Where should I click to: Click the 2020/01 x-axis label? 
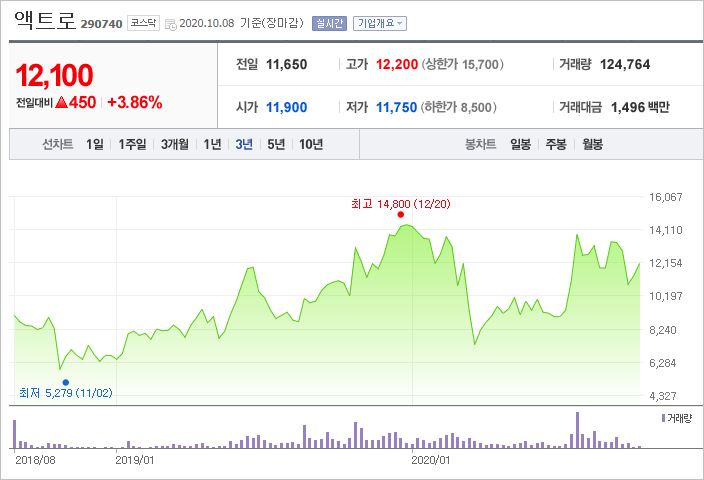coord(431,460)
